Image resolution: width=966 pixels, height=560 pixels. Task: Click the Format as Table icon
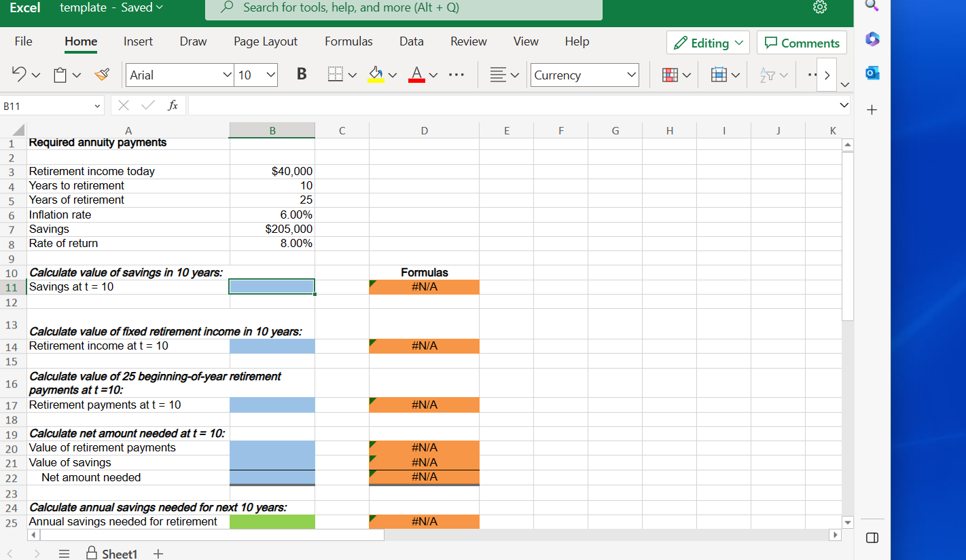(720, 75)
